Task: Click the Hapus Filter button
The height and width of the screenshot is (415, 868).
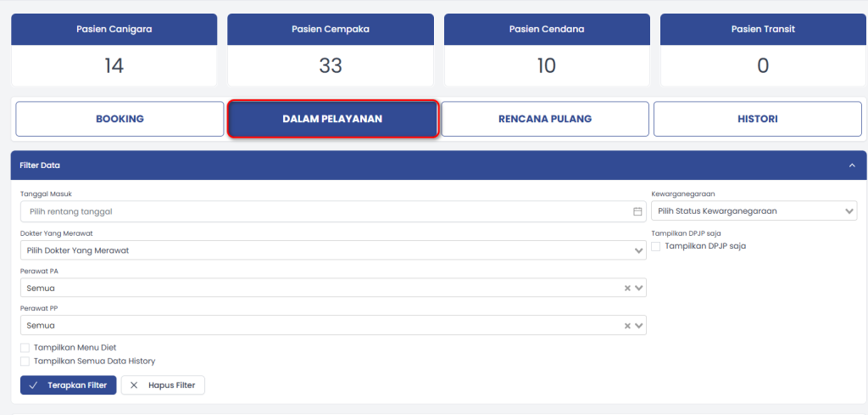Action: pos(163,385)
